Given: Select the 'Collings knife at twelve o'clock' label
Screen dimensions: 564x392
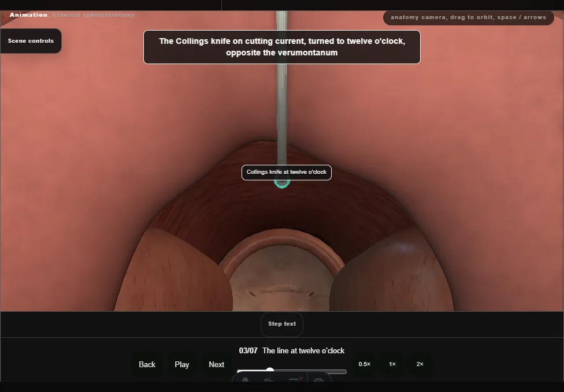Looking at the screenshot, I should pos(286,172).
